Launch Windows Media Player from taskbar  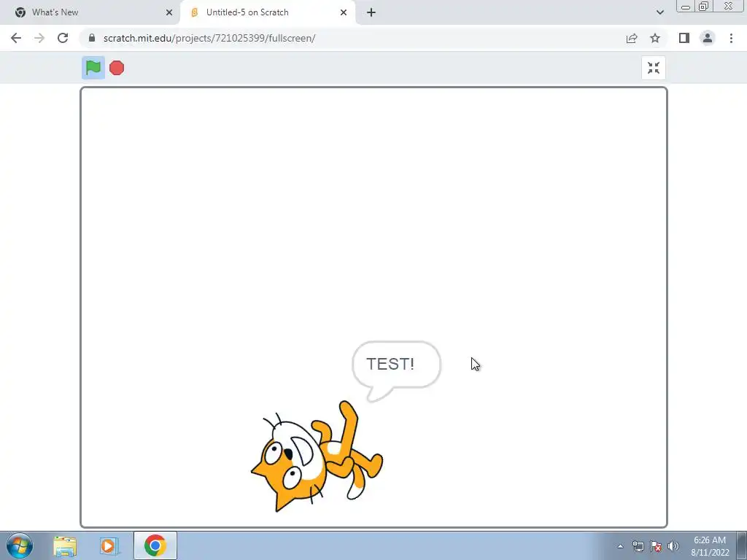[109, 546]
